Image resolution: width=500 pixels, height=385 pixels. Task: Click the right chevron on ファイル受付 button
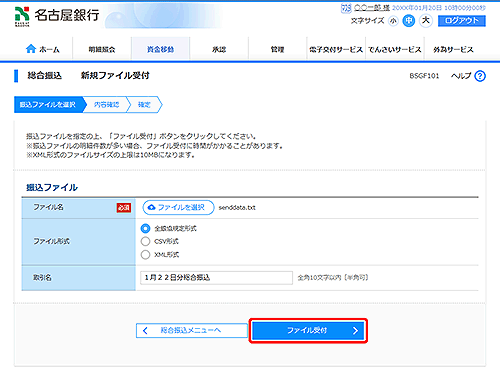[355, 331]
